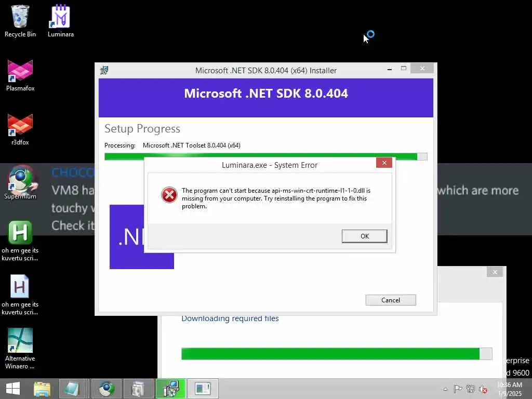Cancel the .NET SDK installer
Screen dimensions: 532x399
coord(391,300)
